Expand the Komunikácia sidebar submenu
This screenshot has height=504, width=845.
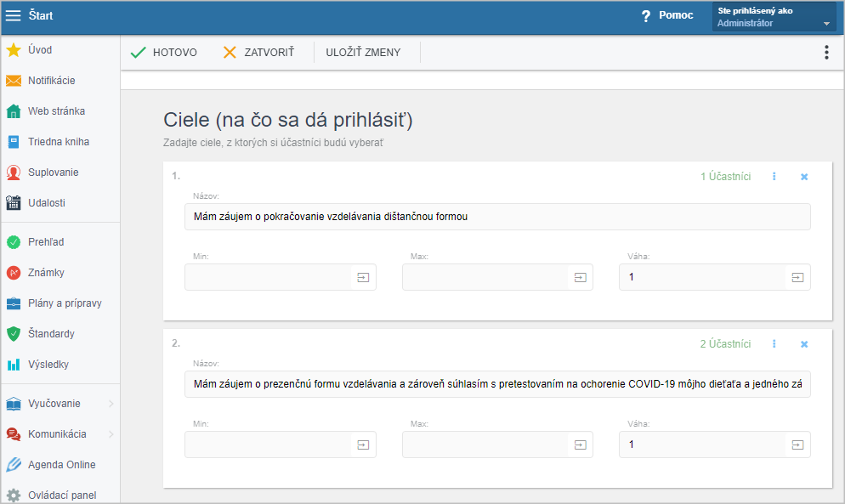tap(111, 434)
